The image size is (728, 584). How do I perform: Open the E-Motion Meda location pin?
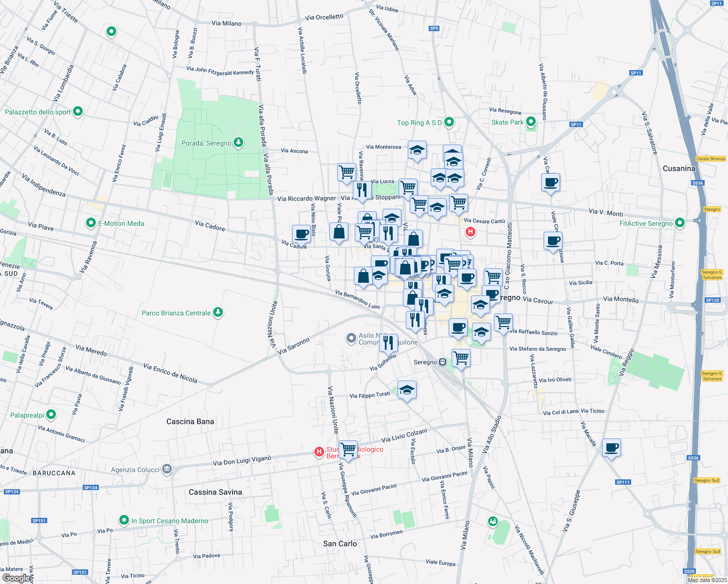[x=91, y=223]
